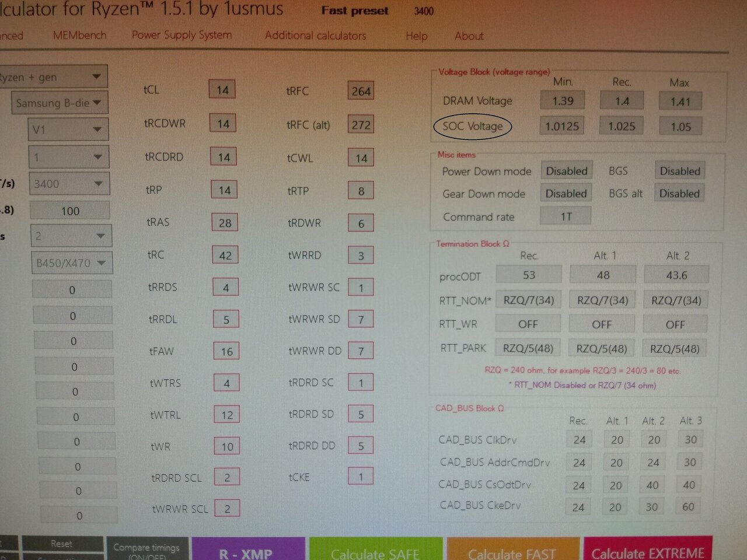
Task: Click the DRAM Voltage Min value 1.39
Action: (x=563, y=101)
